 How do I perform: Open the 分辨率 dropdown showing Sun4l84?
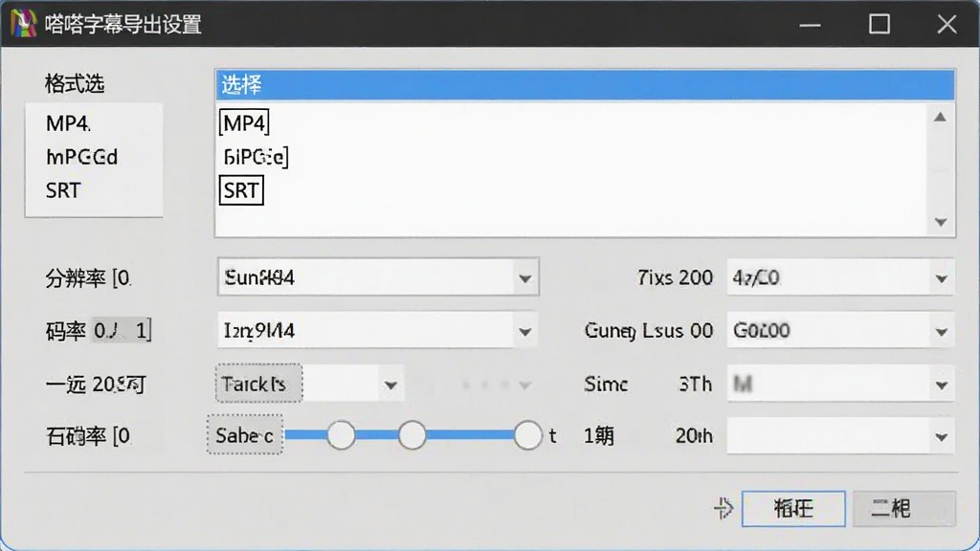coord(378,276)
